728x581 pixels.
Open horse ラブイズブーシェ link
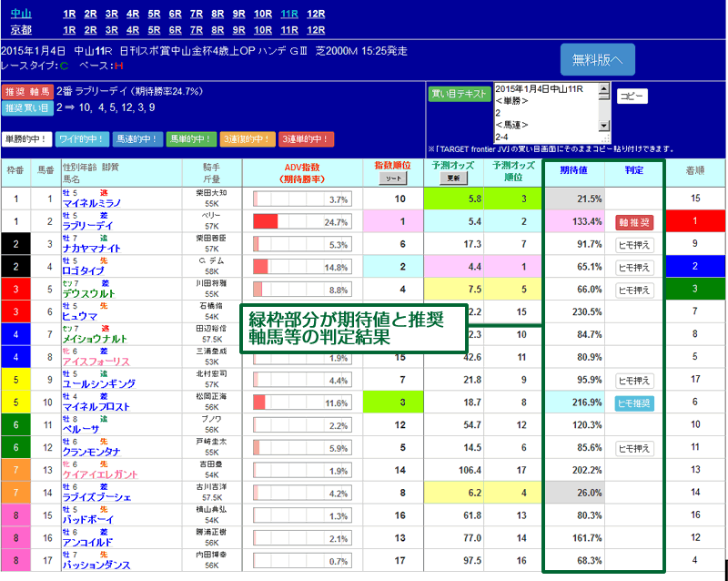pos(96,497)
